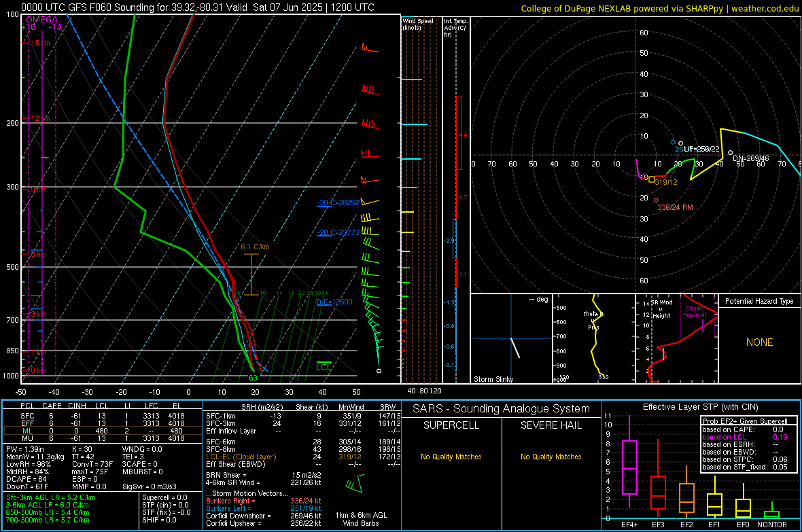802x532 pixels.
Task: Click the DN=269/46 label on the hodograph
Action: pos(751,158)
